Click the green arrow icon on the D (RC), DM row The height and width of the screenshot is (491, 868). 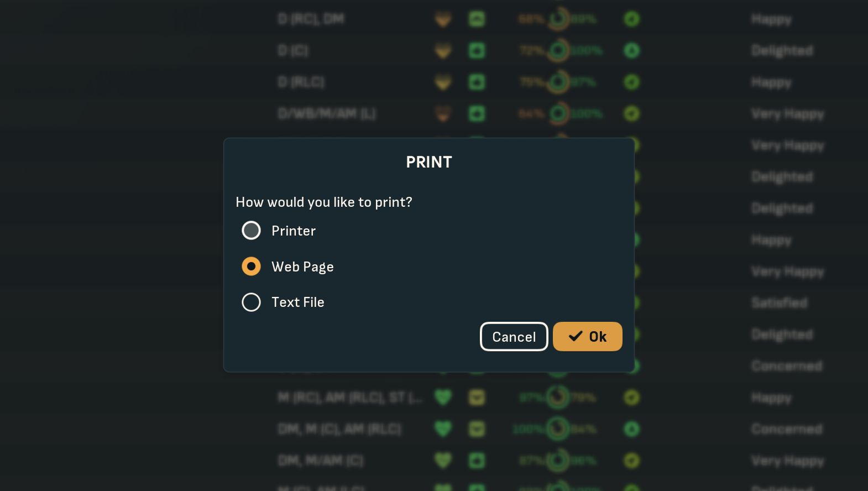[476, 18]
